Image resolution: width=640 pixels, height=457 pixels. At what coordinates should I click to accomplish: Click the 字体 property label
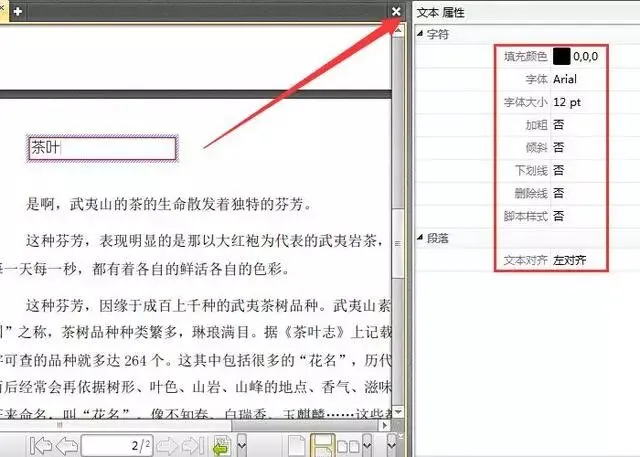pos(536,79)
